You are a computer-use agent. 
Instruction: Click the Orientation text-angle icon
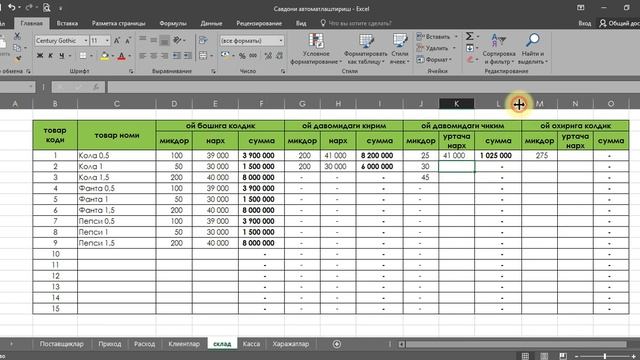click(177, 40)
